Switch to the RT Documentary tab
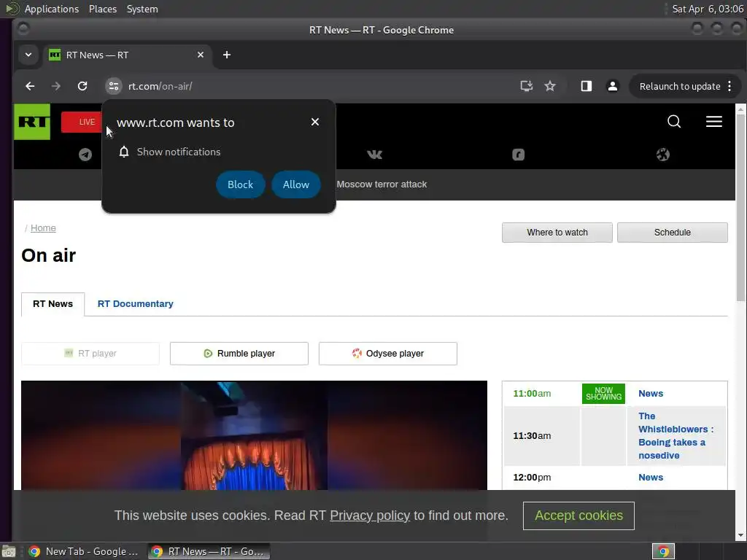This screenshot has width=747, height=560. tap(135, 304)
